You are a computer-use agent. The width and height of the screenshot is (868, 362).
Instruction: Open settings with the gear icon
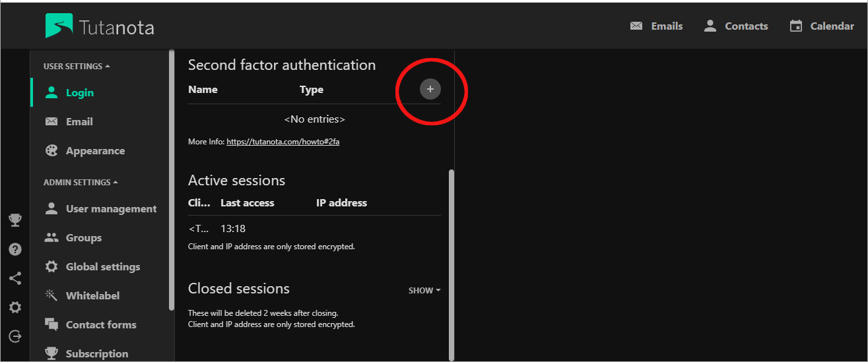[x=15, y=307]
